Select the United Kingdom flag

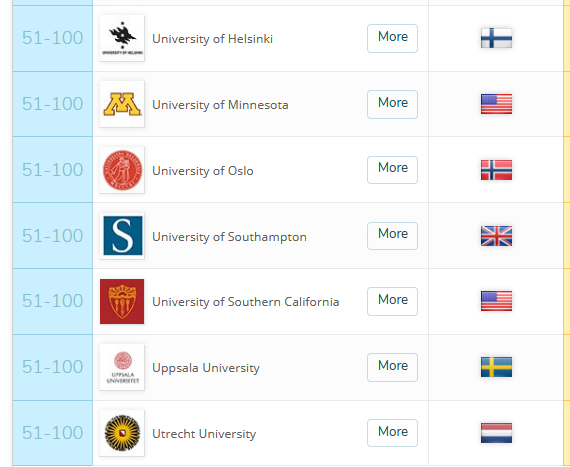point(496,236)
